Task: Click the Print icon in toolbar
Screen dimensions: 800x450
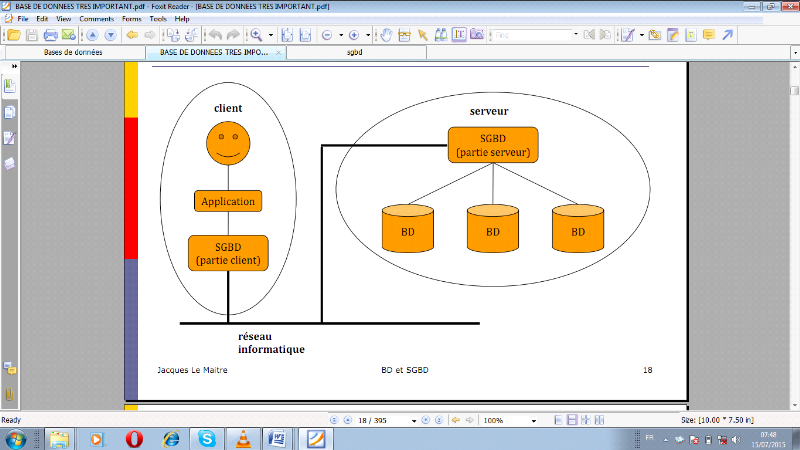Action: point(51,35)
